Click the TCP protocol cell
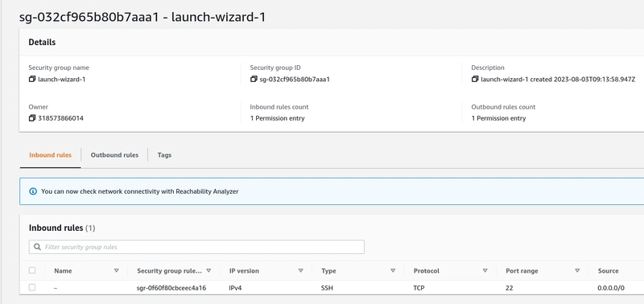Image resolution: width=644 pixels, height=304 pixels. click(x=419, y=288)
